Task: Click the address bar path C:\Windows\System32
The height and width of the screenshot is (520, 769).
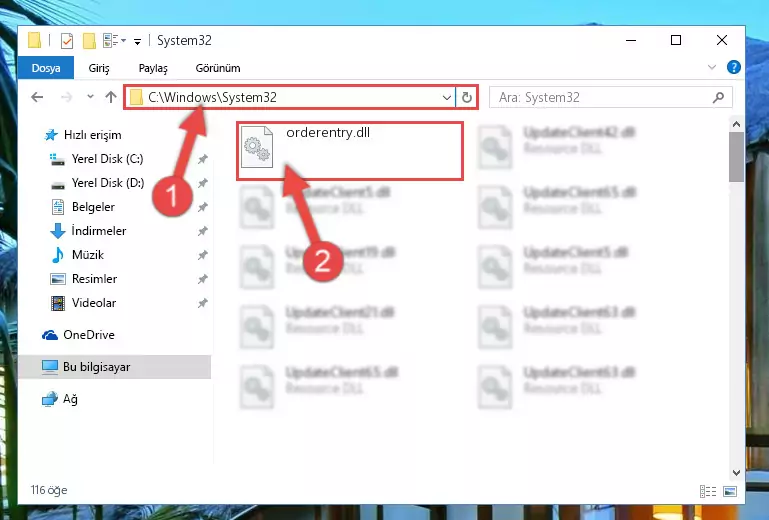Action: (212, 97)
